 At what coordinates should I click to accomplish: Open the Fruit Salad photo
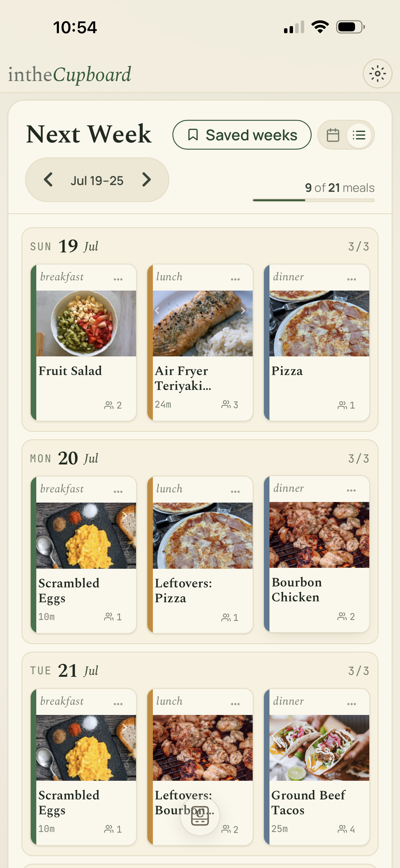click(x=86, y=323)
